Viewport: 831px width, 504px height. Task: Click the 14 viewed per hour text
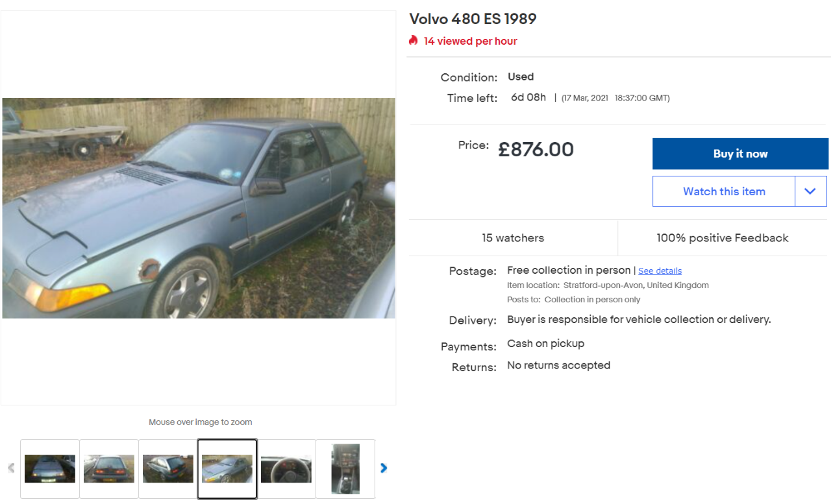click(471, 41)
